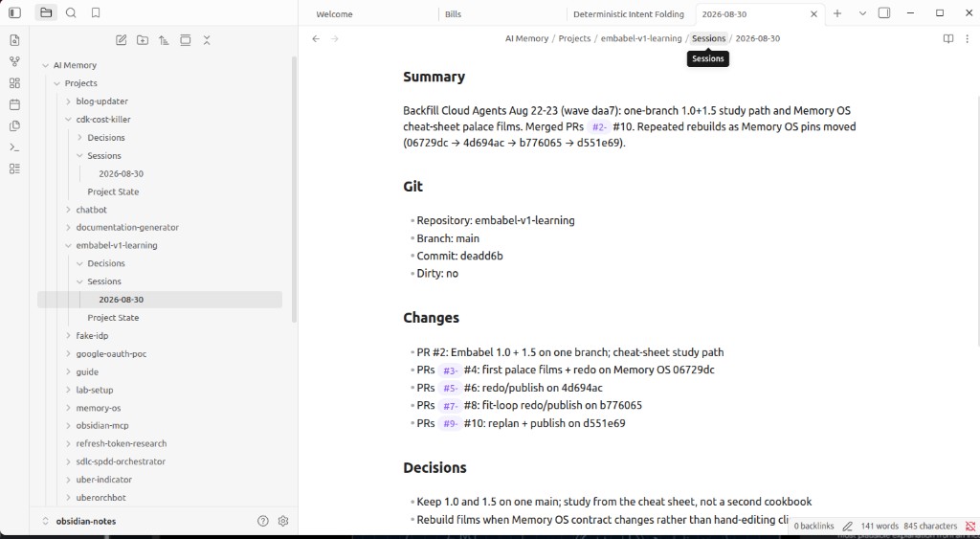Collapse Sessions under cdk-cost-killer
This screenshot has width=980, height=539.
(x=79, y=156)
